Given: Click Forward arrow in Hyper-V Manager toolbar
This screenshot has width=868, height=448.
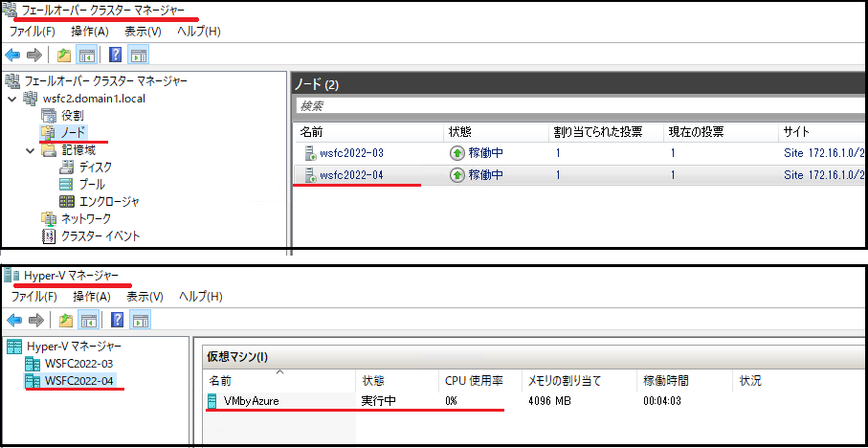Looking at the screenshot, I should pyautogui.click(x=36, y=320).
